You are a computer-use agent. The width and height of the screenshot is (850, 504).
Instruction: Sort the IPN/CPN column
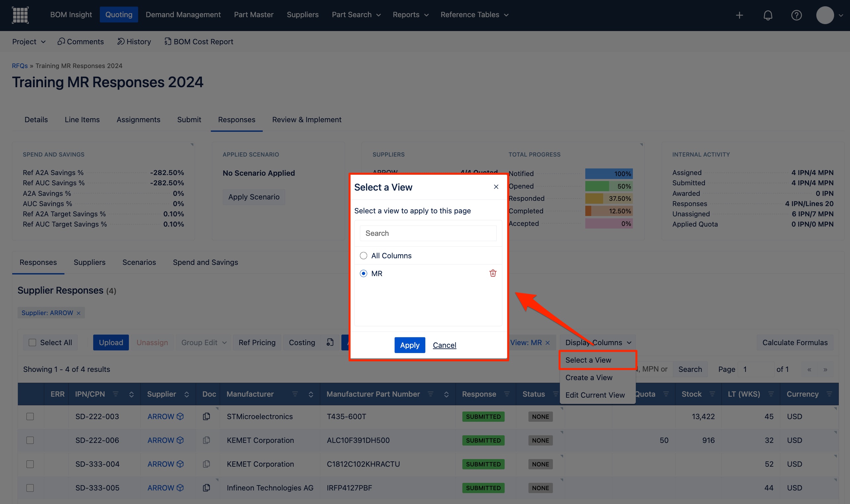[132, 394]
